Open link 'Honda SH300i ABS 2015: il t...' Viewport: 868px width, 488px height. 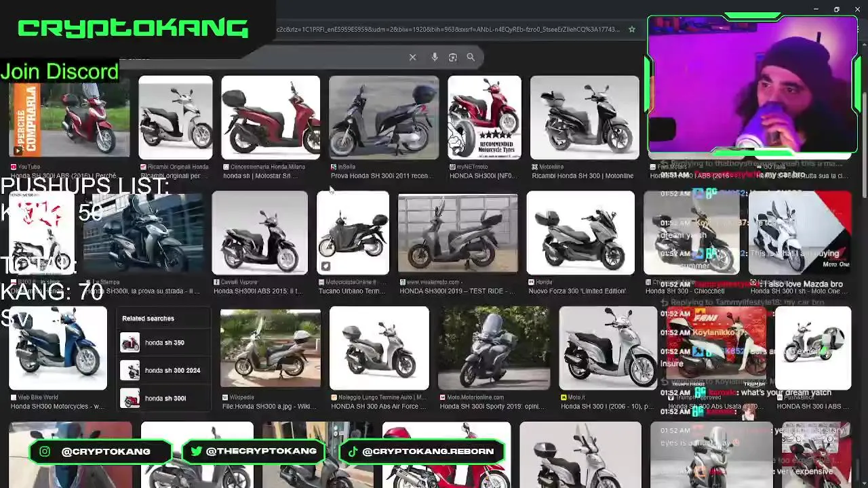click(x=258, y=291)
